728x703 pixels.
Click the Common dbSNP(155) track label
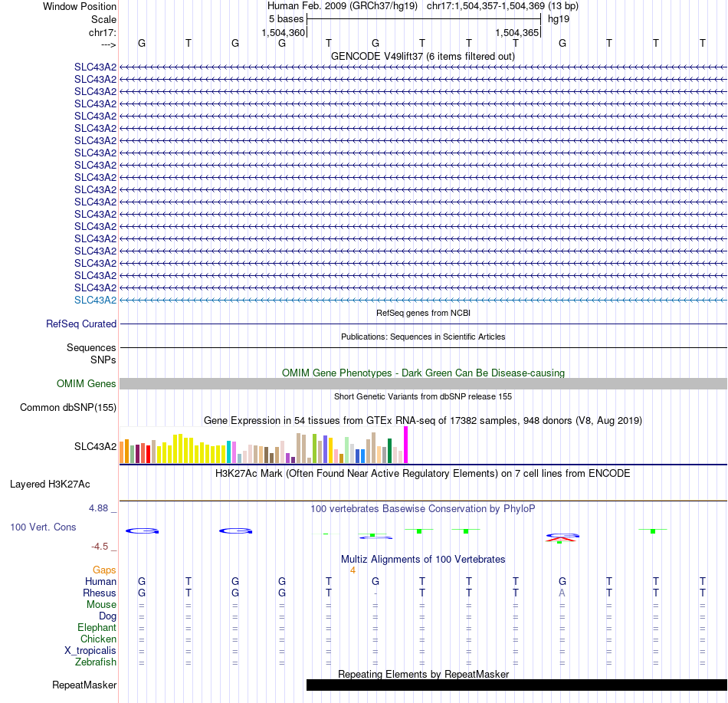point(67,407)
